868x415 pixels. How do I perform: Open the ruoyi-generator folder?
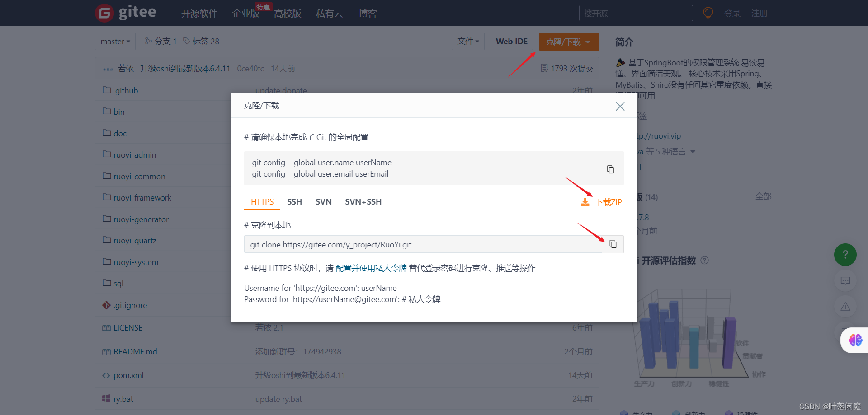[x=141, y=219]
